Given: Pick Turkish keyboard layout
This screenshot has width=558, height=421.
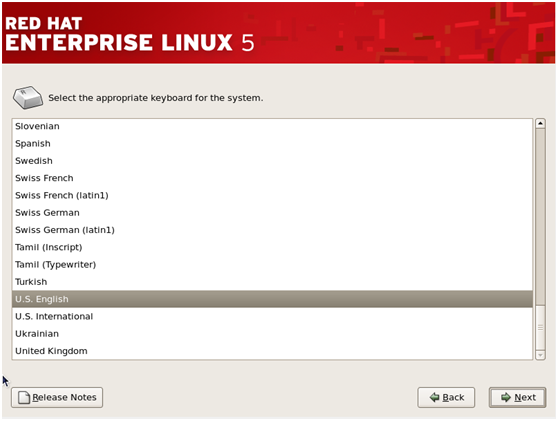Looking at the screenshot, I should (272, 282).
